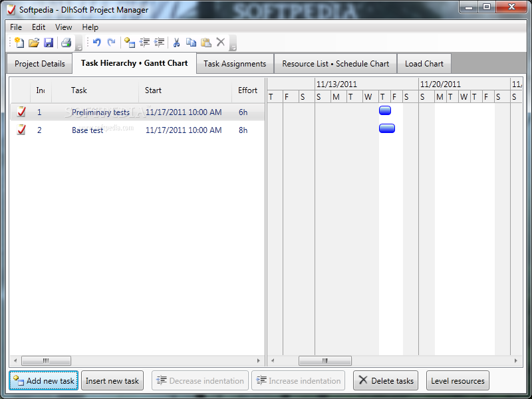Click the Copy toolbar icon
This screenshot has height=399, width=532.
click(191, 43)
